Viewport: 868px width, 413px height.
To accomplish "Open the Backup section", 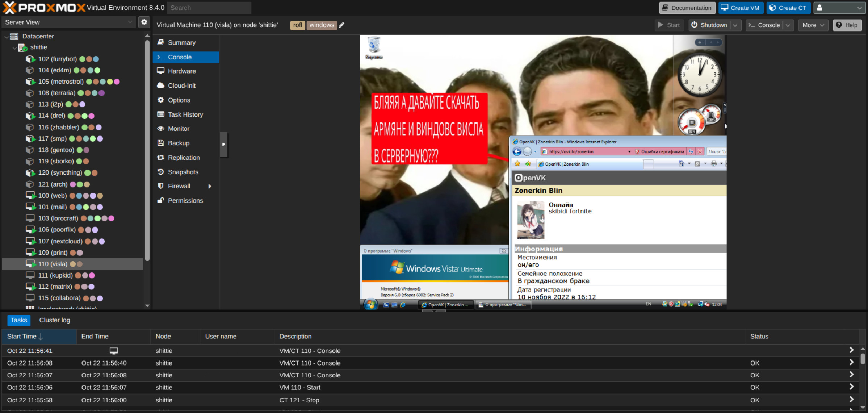I will click(179, 143).
